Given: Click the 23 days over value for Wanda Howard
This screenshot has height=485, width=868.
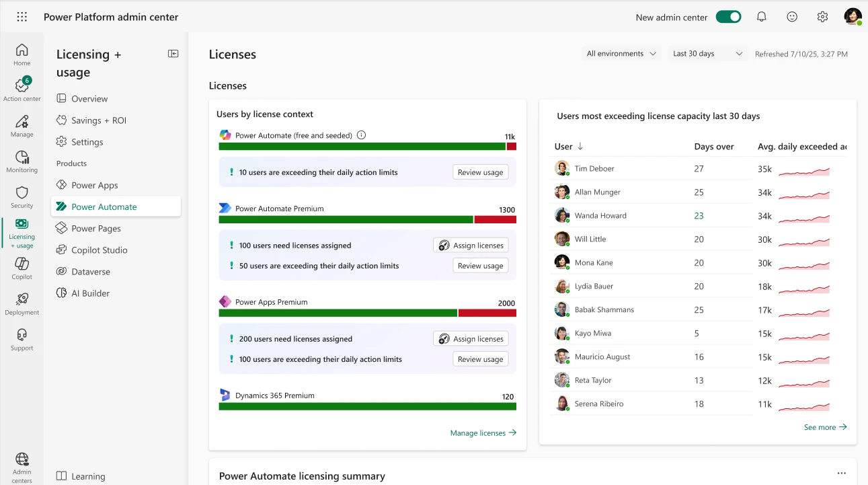Looking at the screenshot, I should coord(699,216).
